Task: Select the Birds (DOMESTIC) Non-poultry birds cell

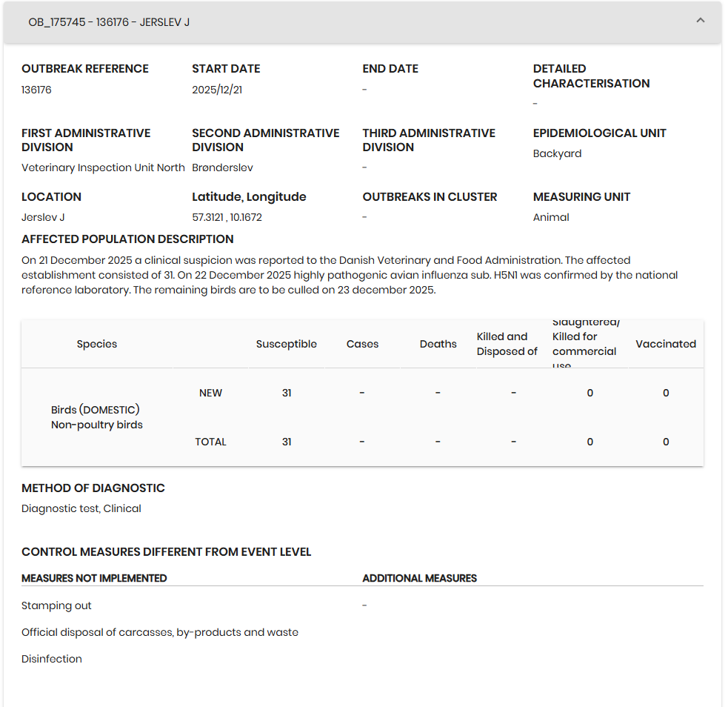Action: 96,417
